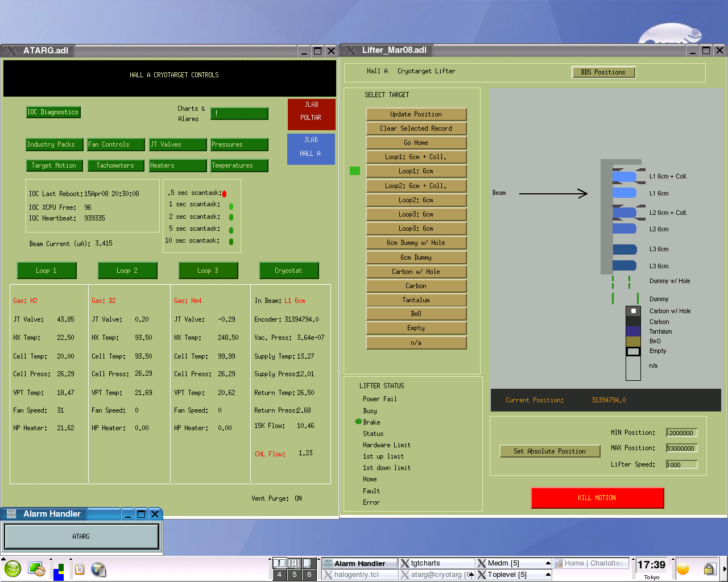Click the Alarm Handler window title icon
Viewport: 728px width, 582px height.
pos(11,514)
